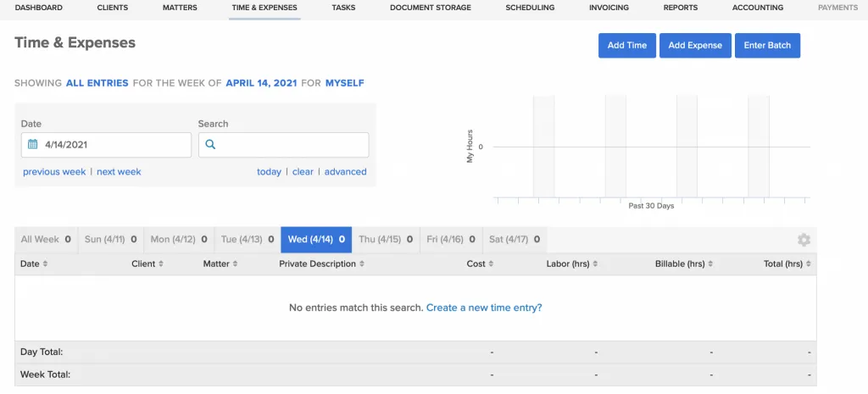Open the advanced search link

(346, 171)
